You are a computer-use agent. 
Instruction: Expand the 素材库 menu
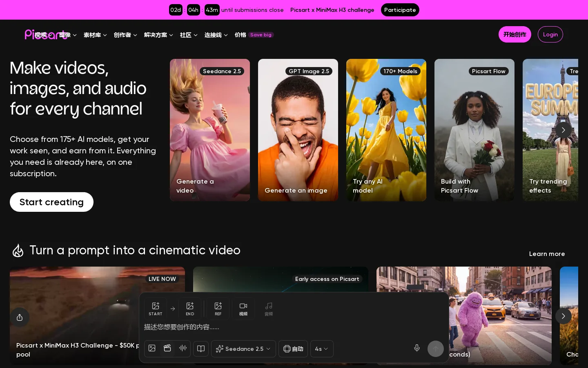[95, 35]
